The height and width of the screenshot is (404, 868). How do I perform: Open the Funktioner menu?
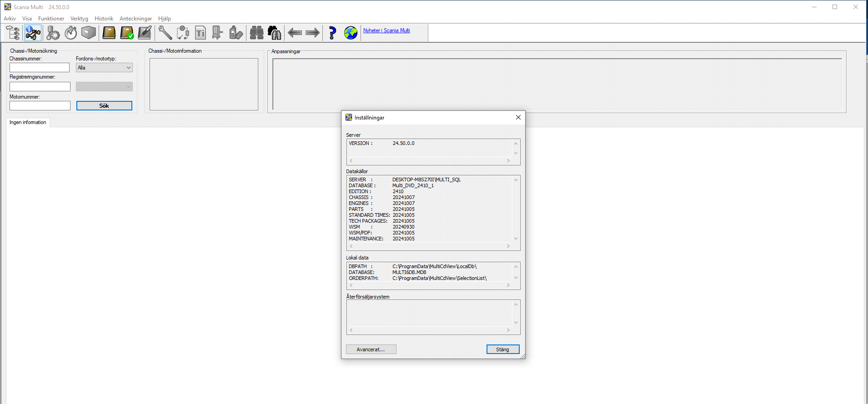[x=51, y=19]
